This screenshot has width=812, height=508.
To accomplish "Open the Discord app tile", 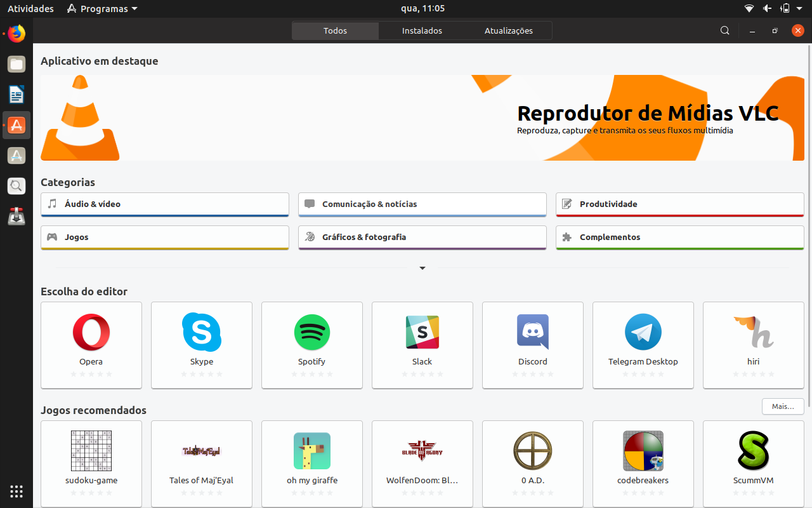I will coord(533,345).
